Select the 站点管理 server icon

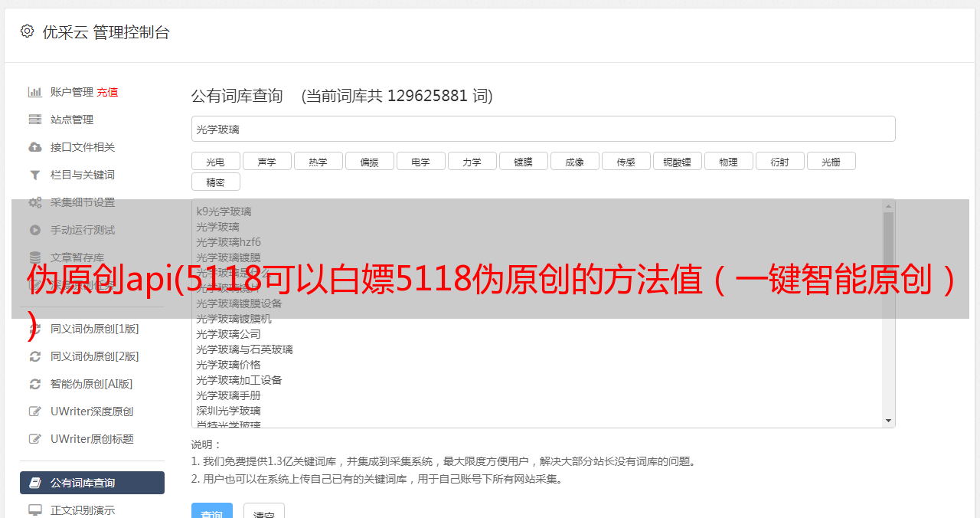(35, 120)
